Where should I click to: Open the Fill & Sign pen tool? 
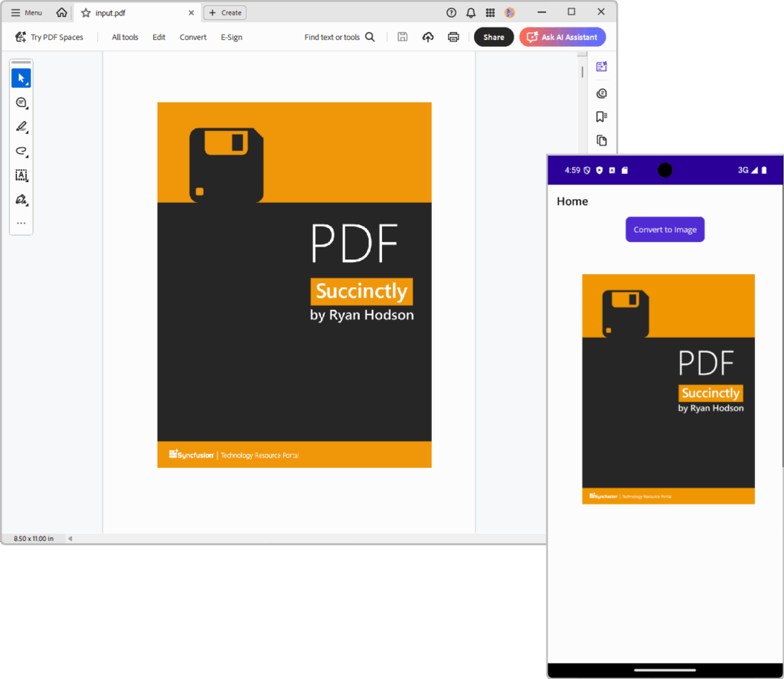21,199
